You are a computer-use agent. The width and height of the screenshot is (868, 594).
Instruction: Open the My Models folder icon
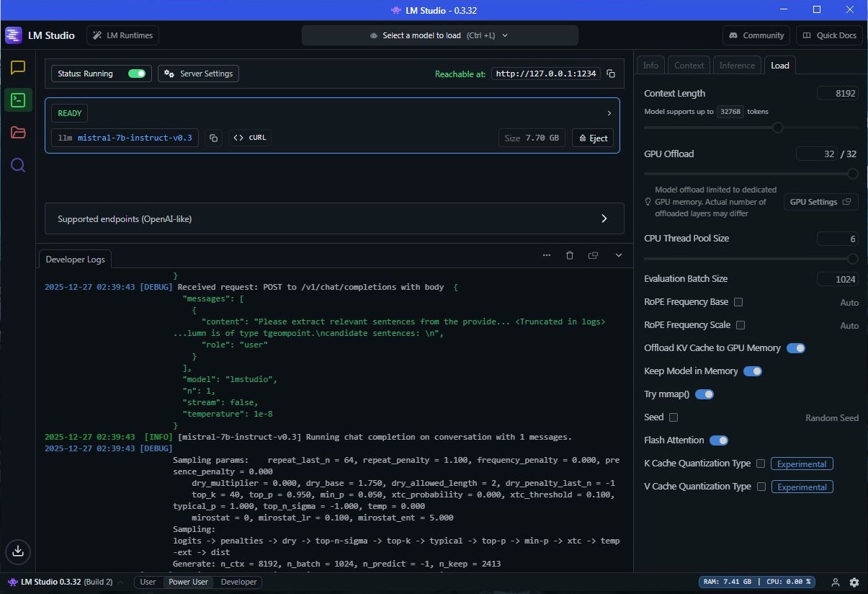pyautogui.click(x=18, y=133)
